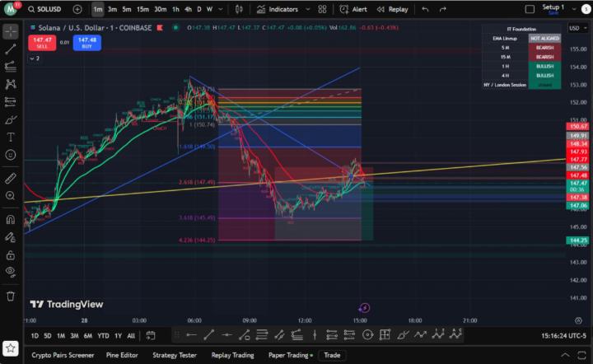The width and height of the screenshot is (593, 364).
Task: Open the favorites star at sidebar bottom
Action: 10,348
